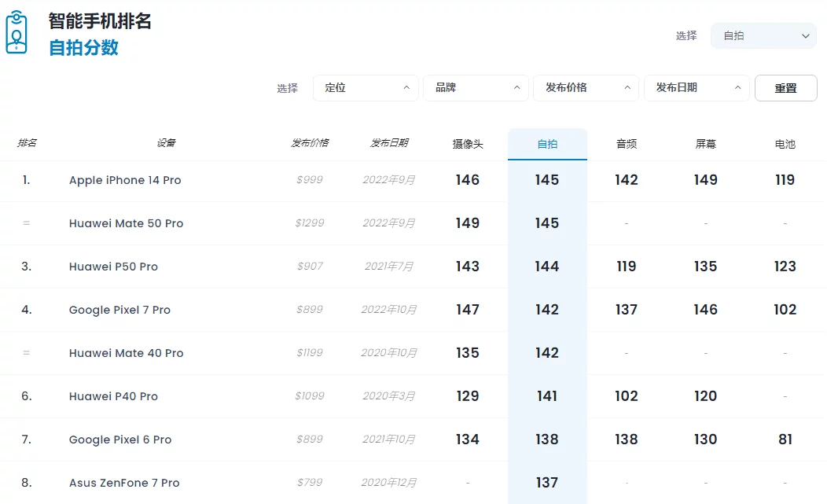This screenshot has width=827, height=504.
Task: Click iPhone 14 Pro display score 149
Action: 706,180
